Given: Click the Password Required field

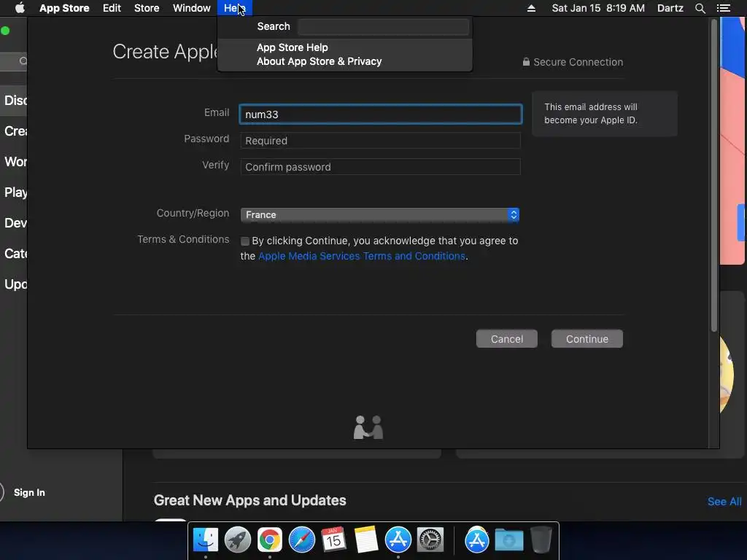Looking at the screenshot, I should (x=380, y=141).
